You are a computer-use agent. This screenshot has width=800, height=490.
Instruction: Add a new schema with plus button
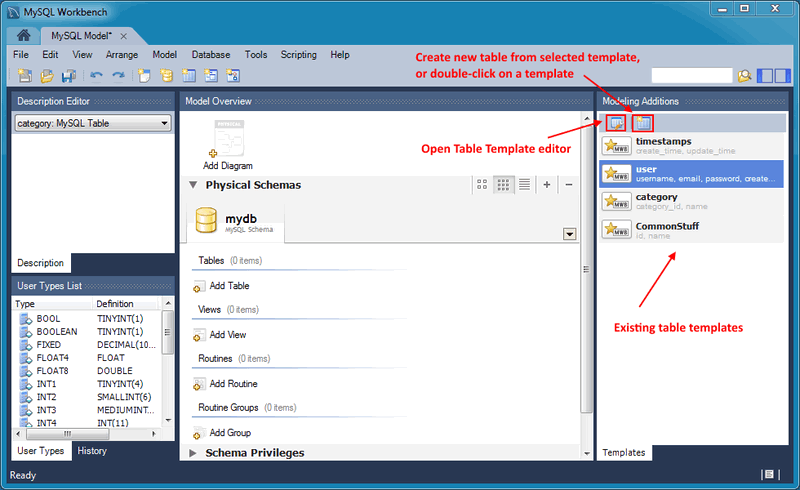[x=546, y=184]
